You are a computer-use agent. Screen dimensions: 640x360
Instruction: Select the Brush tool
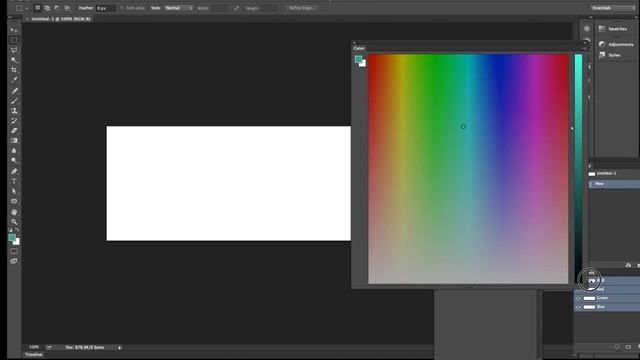[14, 100]
